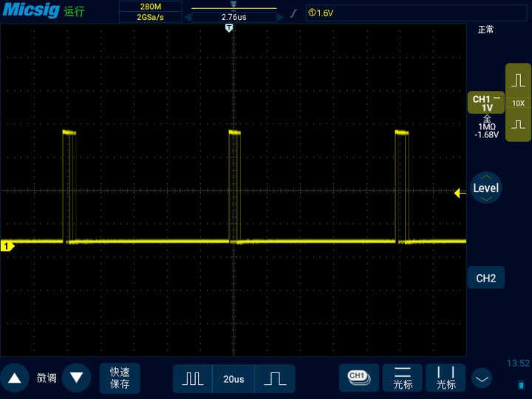Widen timebase with multi-pulse icon

[x=193, y=378]
